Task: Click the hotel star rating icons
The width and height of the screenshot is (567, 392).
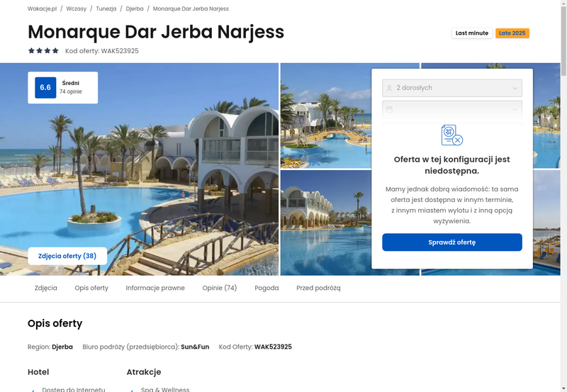Action: point(43,50)
